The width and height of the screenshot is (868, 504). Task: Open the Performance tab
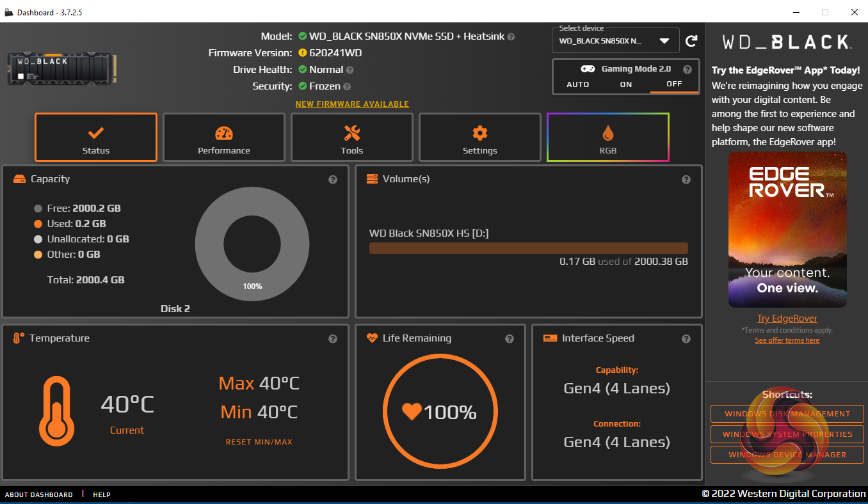[224, 138]
